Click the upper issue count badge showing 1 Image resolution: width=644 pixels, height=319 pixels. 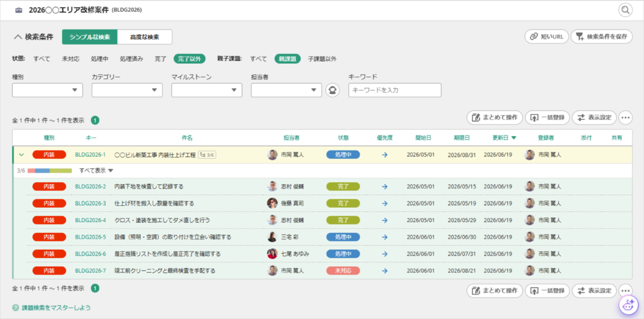[x=95, y=120]
